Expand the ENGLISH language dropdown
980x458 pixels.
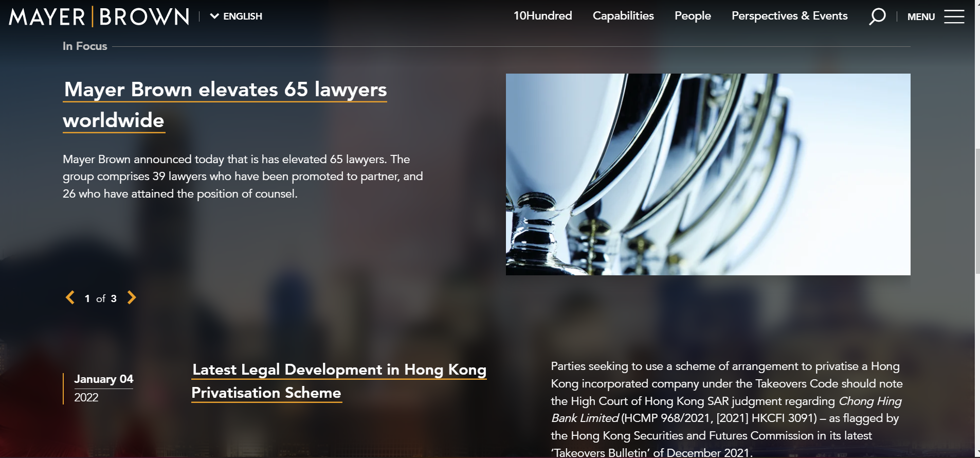click(237, 16)
